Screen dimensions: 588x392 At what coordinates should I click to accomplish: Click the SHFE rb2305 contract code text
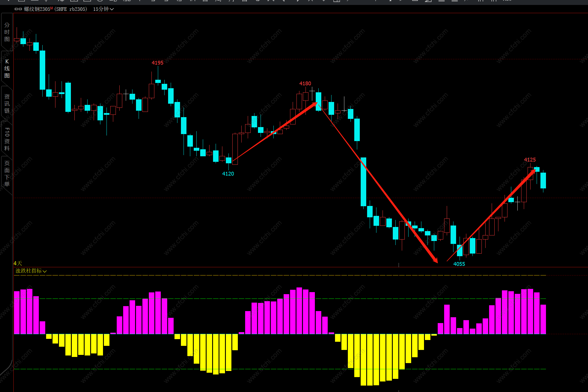[x=71, y=9]
